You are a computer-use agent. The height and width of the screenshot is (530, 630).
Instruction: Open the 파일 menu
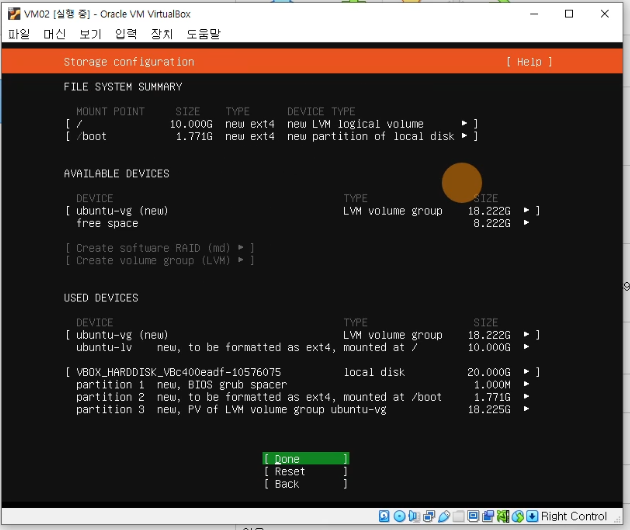(x=19, y=34)
